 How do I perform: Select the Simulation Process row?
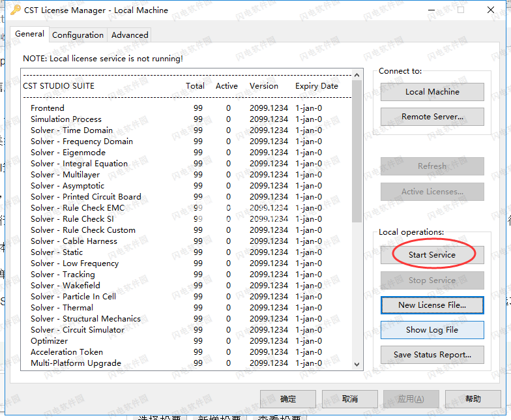click(x=176, y=119)
